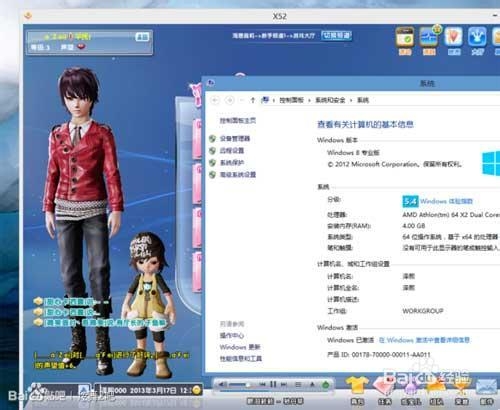Open 操作中心 Action Center link
The image size is (500, 410).
pos(232,335)
